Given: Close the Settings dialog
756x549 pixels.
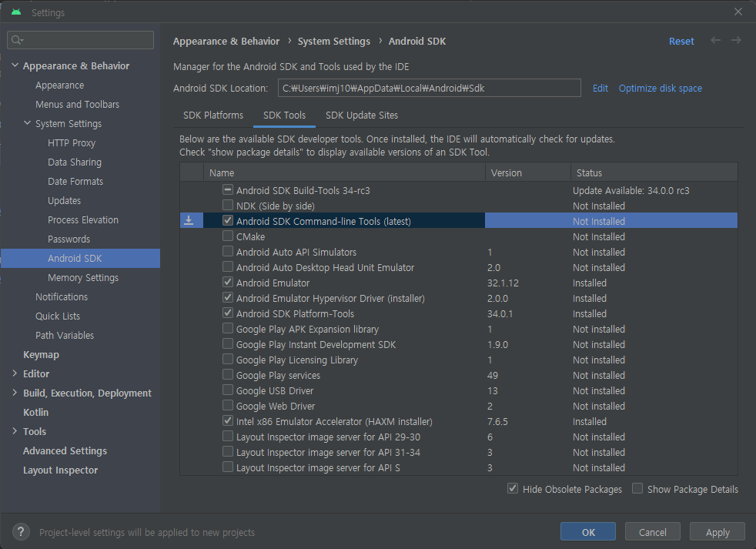Looking at the screenshot, I should (738, 12).
